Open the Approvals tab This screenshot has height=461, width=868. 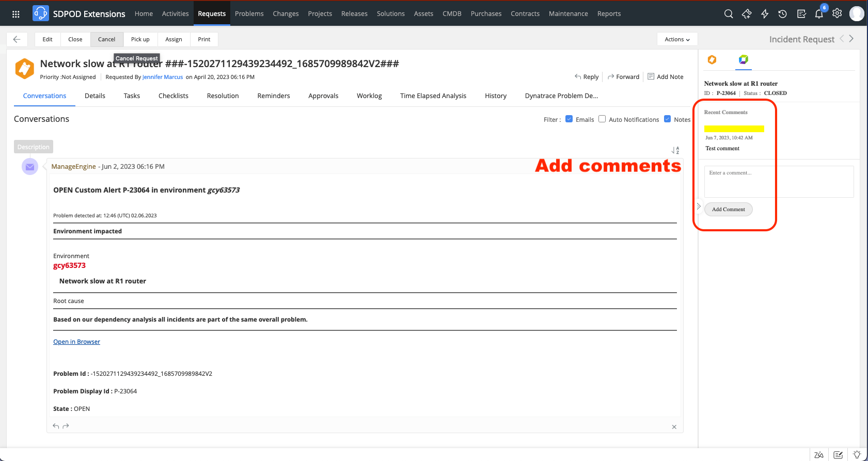[x=323, y=96]
